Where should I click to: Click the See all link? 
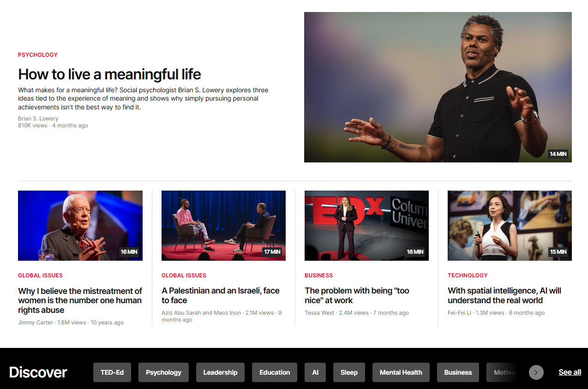(570, 372)
